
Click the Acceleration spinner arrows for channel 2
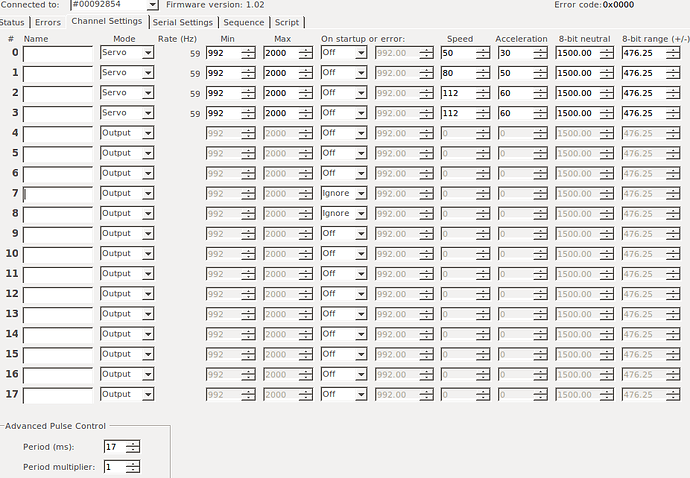point(541,93)
